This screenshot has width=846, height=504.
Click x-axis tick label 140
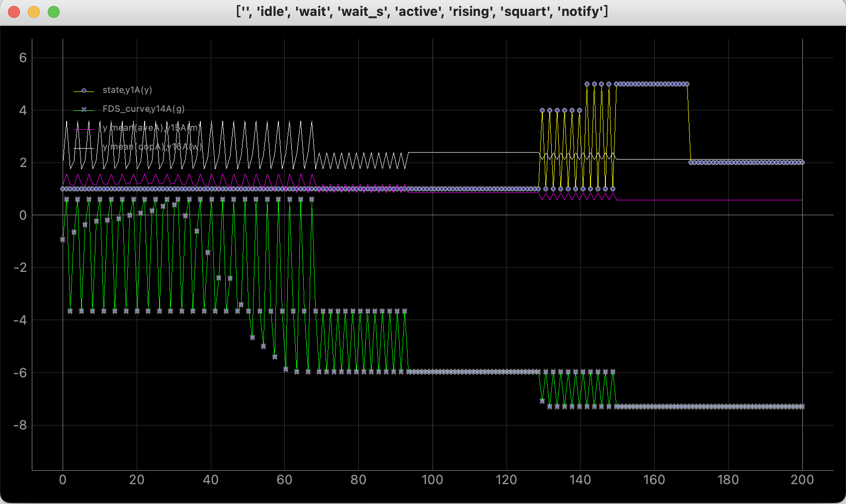[x=580, y=480]
